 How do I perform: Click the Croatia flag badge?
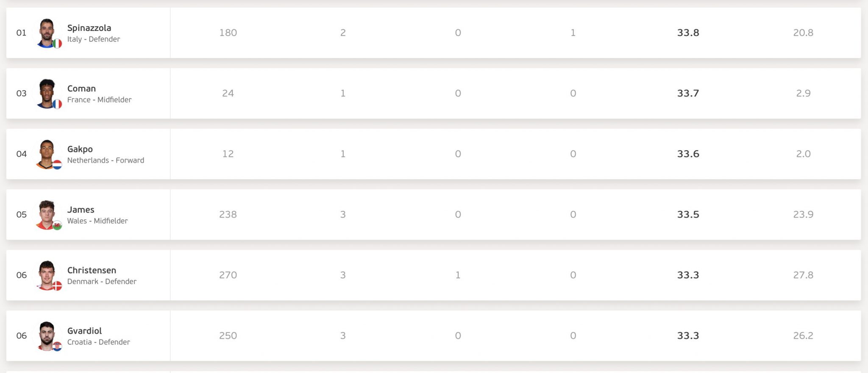click(57, 346)
